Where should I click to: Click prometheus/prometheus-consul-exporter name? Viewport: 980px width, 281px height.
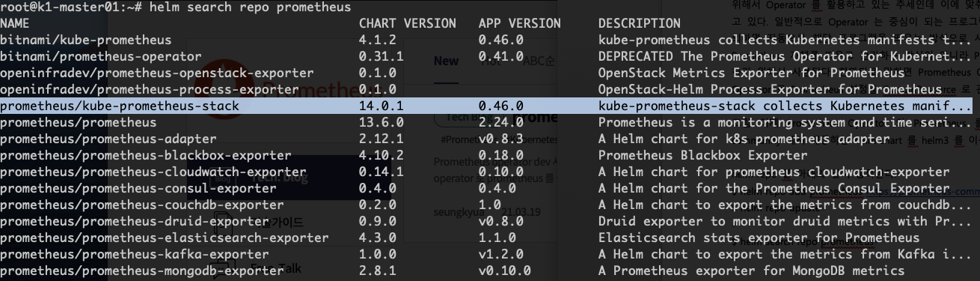[138, 188]
